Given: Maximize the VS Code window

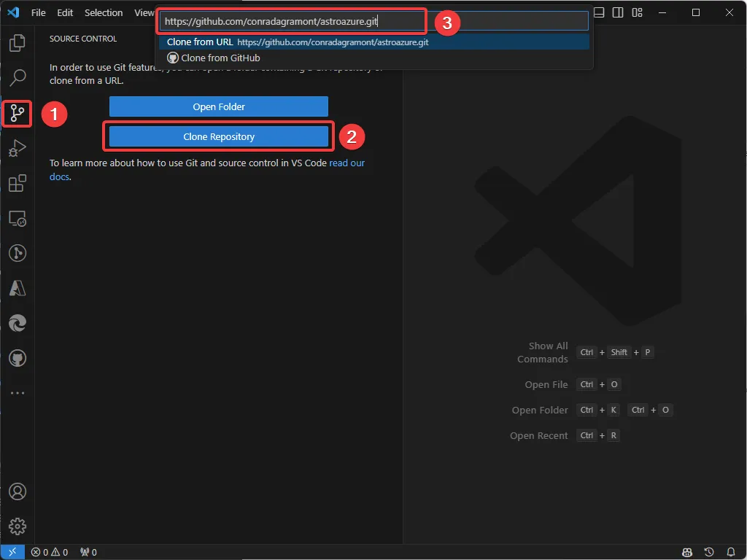Looking at the screenshot, I should [696, 12].
